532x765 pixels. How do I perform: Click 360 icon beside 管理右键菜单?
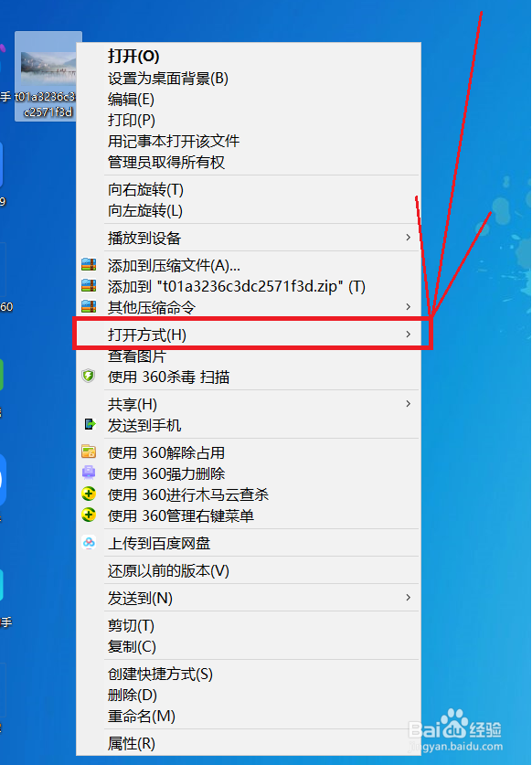click(89, 515)
